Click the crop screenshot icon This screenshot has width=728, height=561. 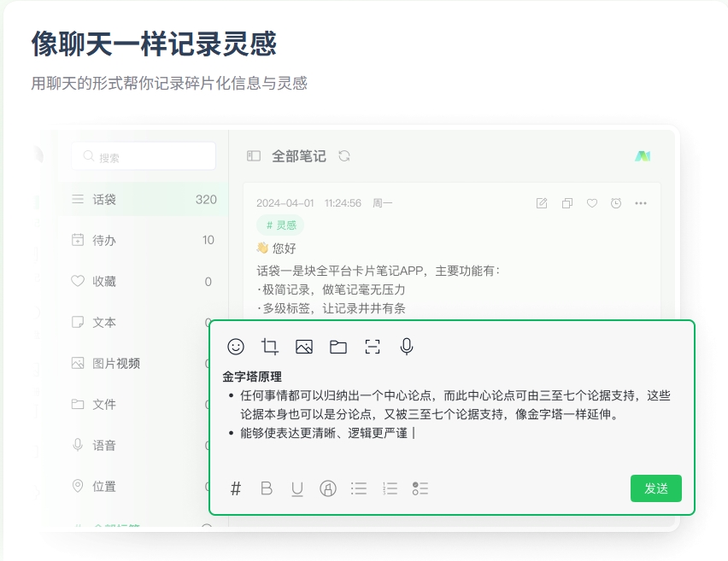click(270, 347)
